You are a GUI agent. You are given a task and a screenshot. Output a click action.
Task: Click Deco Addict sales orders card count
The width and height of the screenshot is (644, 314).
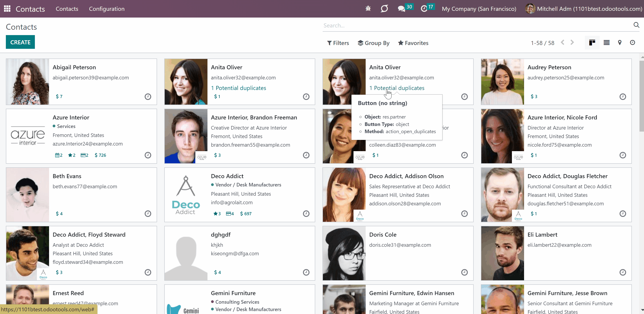[x=230, y=214]
